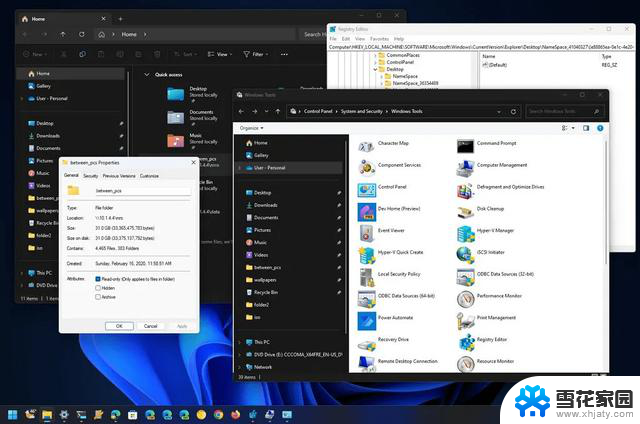
Task: Expand This PC in Windows Tools sidebar
Action: pos(240,342)
